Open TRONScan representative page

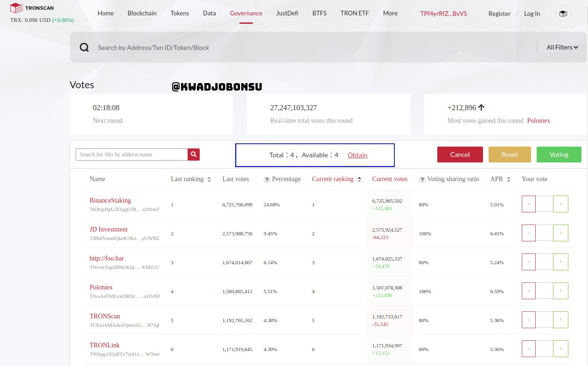pos(105,317)
